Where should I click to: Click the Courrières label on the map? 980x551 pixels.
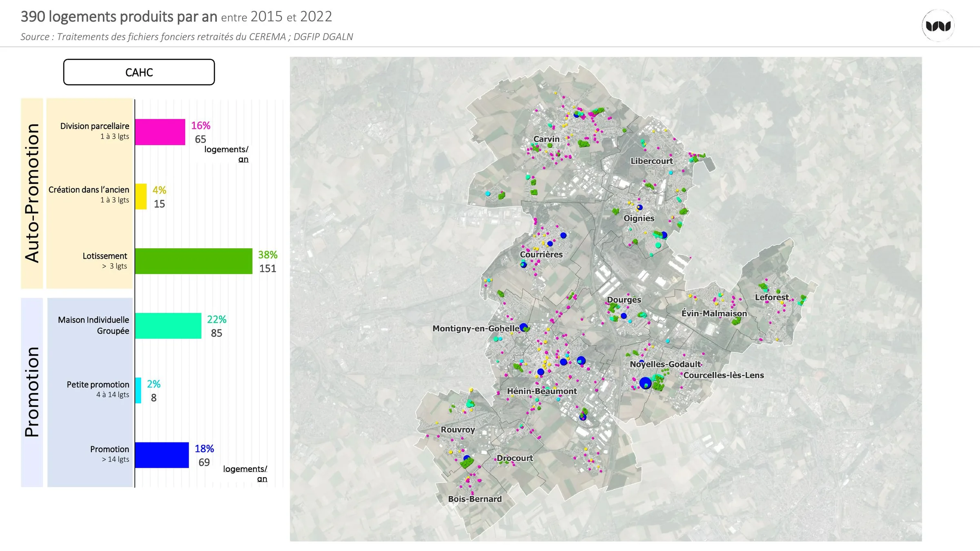pos(541,254)
